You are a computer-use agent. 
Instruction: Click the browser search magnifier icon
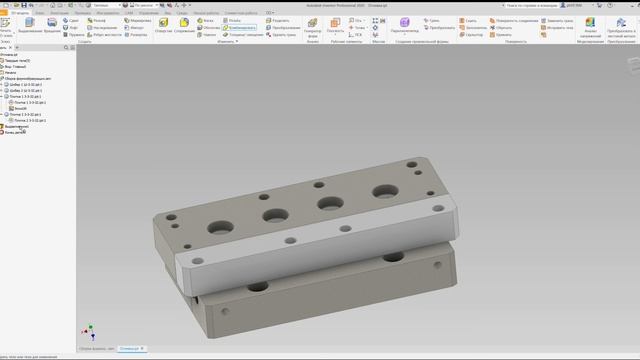pyautogui.click(x=66, y=48)
